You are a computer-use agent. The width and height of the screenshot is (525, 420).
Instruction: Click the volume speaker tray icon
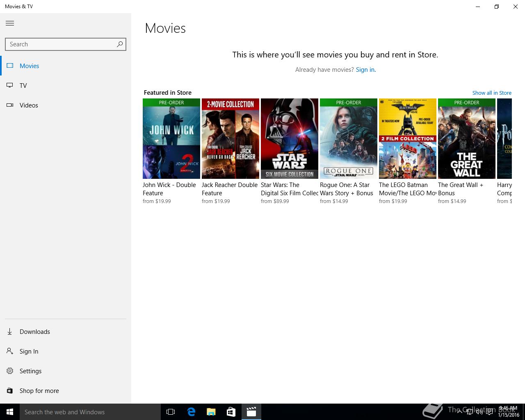click(479, 412)
